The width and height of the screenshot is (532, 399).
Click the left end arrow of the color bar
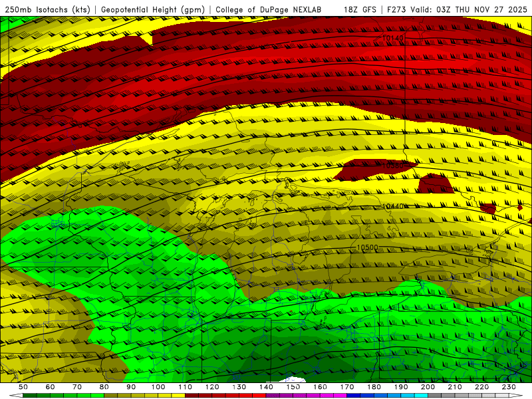pos(16,396)
